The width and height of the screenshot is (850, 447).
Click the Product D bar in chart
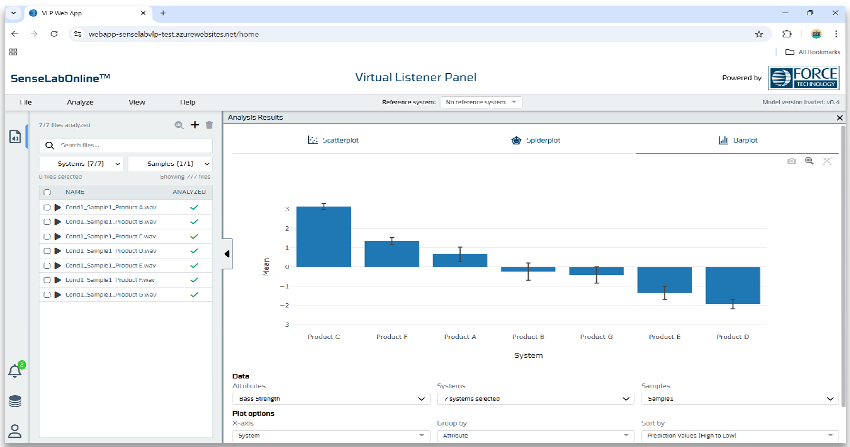(733, 285)
